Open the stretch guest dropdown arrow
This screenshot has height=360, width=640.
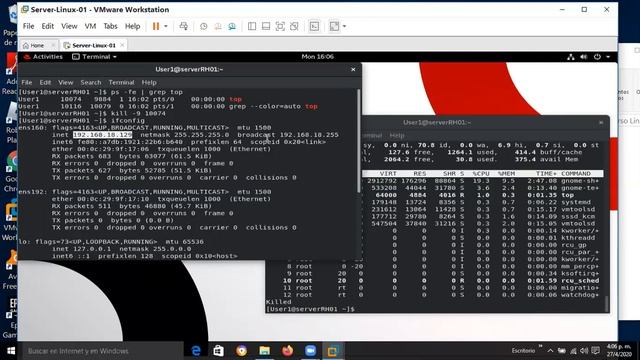tap(344, 26)
